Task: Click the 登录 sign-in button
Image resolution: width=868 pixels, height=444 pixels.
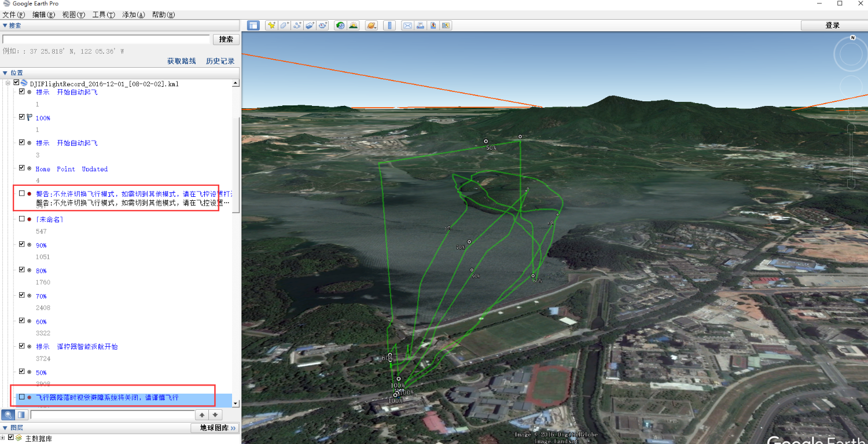Action: tap(833, 25)
